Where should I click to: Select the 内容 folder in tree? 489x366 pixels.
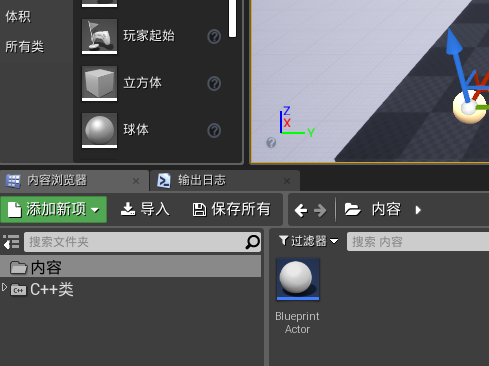(130, 267)
